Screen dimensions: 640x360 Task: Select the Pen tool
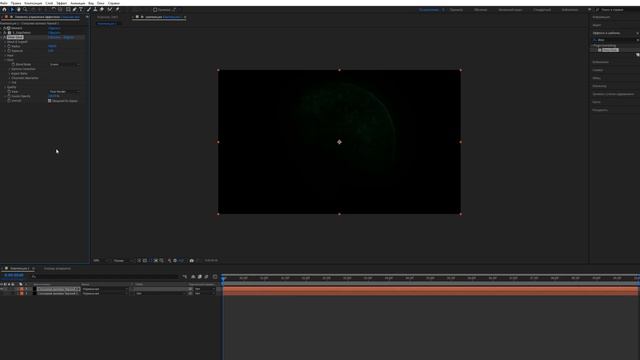tap(75, 9)
